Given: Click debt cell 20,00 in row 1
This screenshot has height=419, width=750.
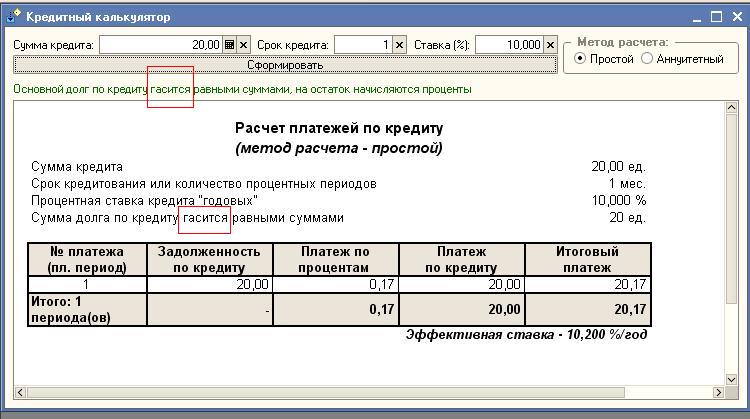Looking at the screenshot, I should [210, 285].
